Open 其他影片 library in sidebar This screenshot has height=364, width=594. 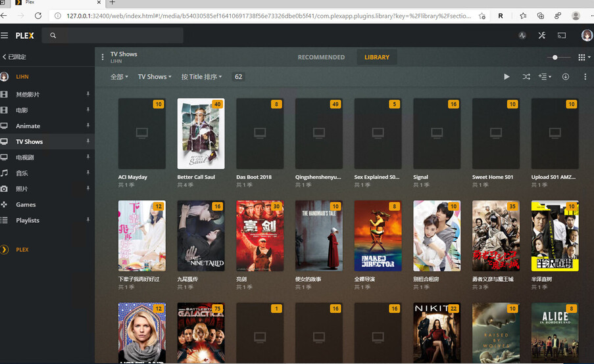pos(27,94)
